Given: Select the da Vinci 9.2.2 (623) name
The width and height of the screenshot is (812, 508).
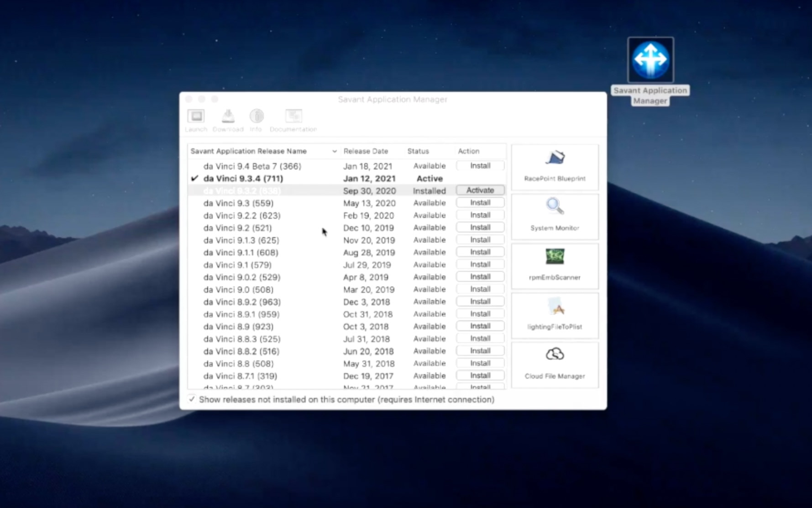Looking at the screenshot, I should (242, 215).
